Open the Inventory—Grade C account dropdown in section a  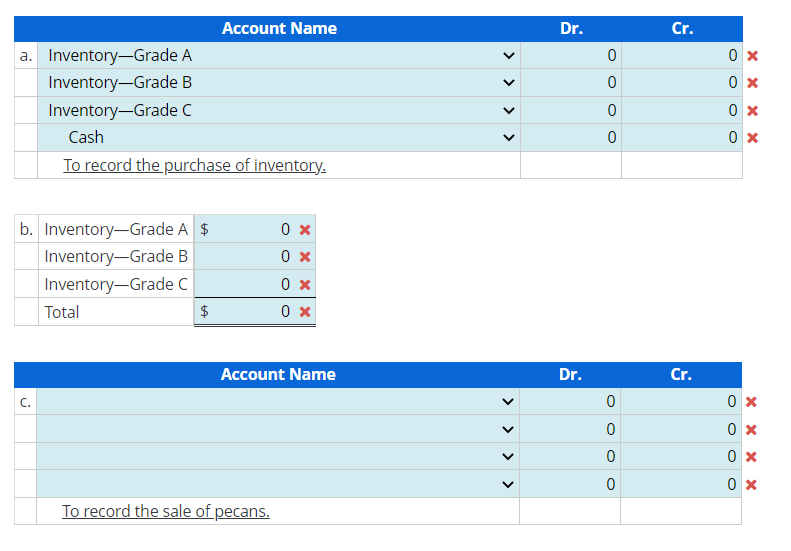[x=279, y=110]
